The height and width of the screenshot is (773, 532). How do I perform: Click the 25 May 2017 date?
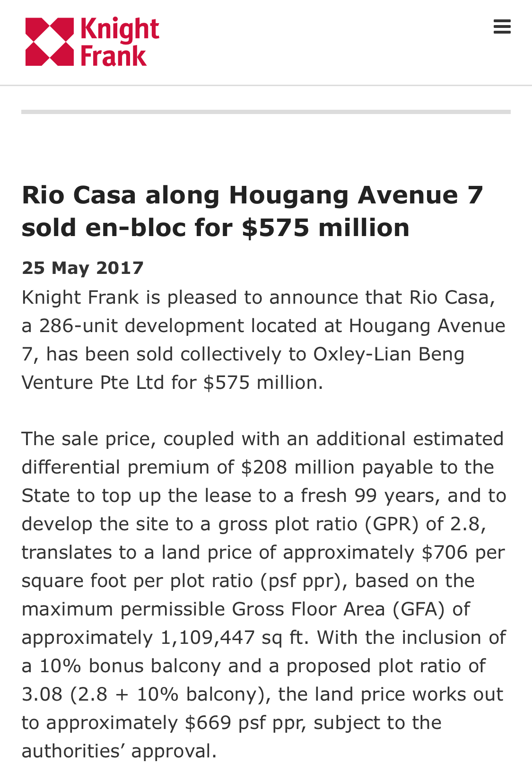tap(83, 268)
